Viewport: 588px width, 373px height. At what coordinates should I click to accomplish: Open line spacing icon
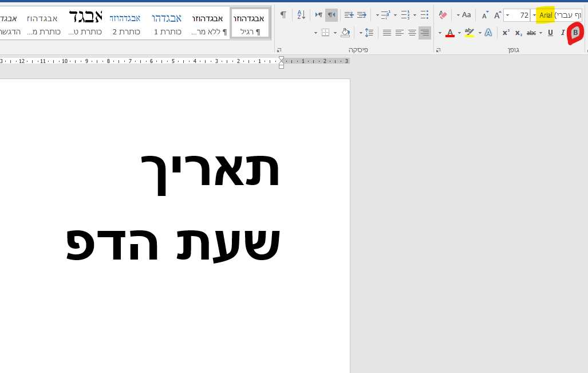[369, 33]
